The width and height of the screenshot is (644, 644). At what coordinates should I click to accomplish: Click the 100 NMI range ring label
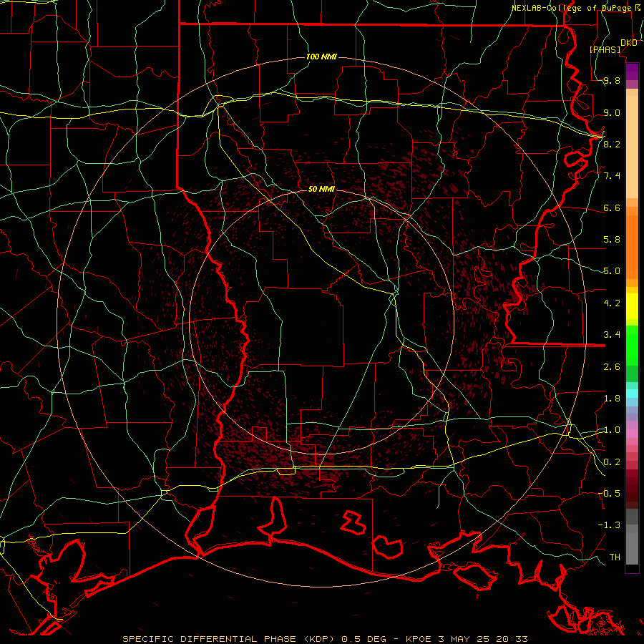tap(321, 57)
